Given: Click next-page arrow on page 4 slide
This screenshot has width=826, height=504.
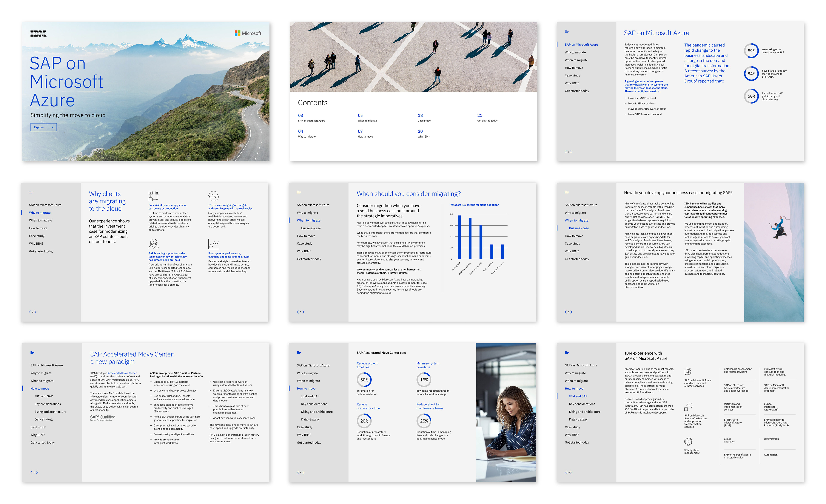Looking at the screenshot, I should [35, 312].
